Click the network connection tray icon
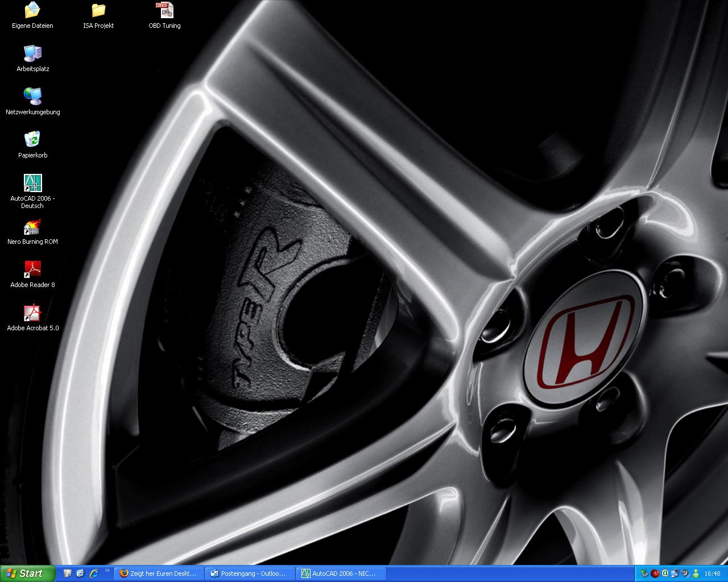The height and width of the screenshot is (582, 728). point(675,573)
